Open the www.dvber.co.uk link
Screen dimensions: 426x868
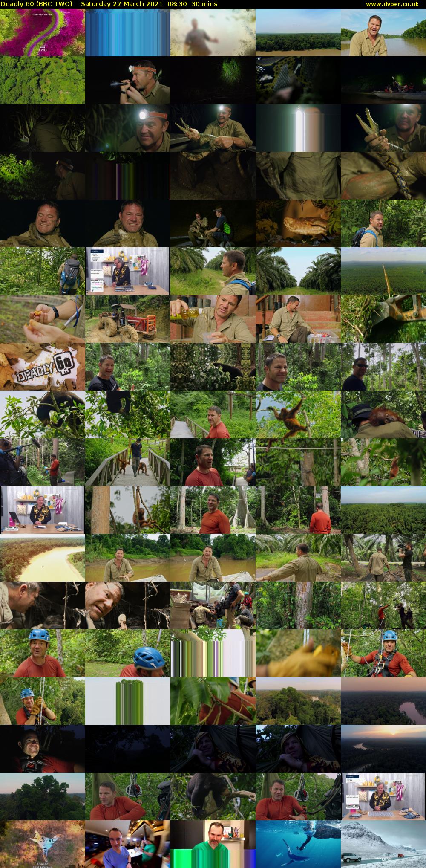point(394,4)
